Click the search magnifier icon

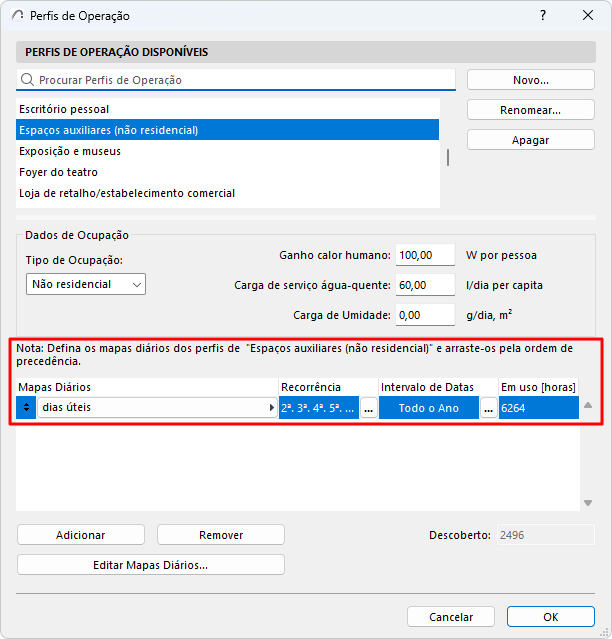tap(27, 79)
